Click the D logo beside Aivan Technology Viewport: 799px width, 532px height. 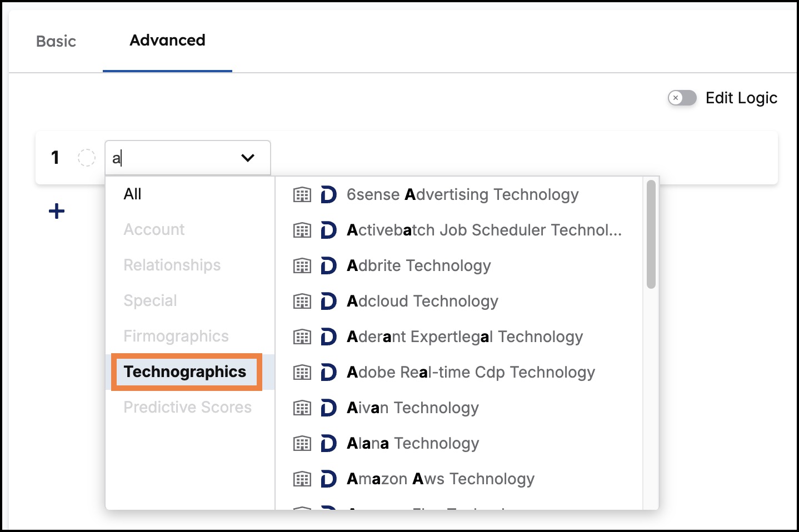(x=328, y=408)
